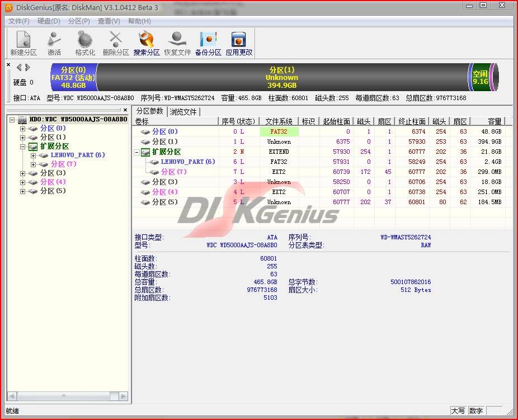Select LENOVO_PART (6) in the left tree
The image size is (518, 420).
[78, 155]
